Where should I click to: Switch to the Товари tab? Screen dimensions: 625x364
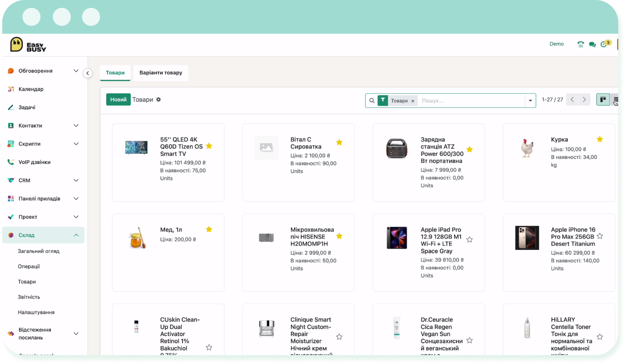point(115,73)
